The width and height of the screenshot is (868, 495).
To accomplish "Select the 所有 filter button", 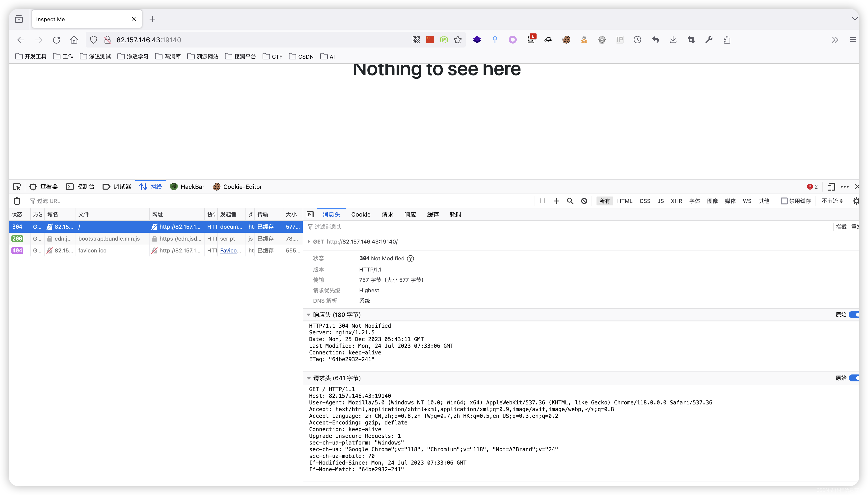I will pyautogui.click(x=605, y=201).
